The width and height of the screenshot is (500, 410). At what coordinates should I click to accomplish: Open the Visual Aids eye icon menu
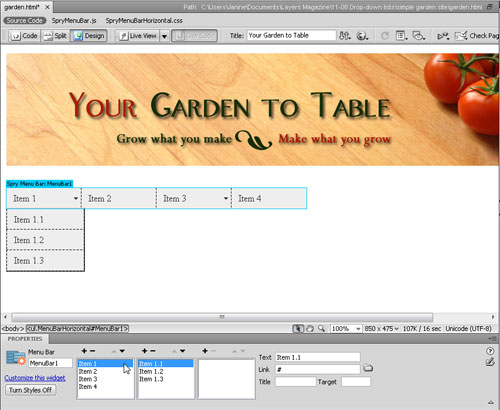pos(419,36)
